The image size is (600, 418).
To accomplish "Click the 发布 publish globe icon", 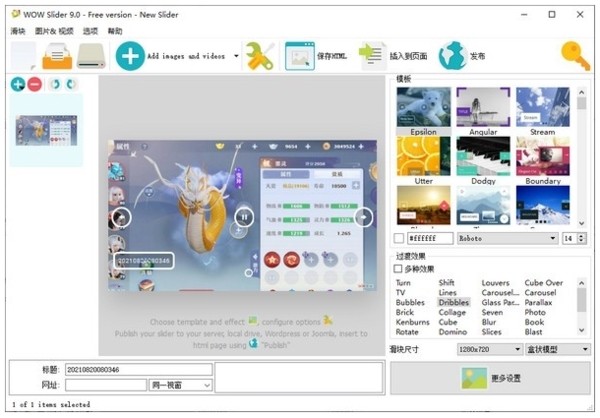I will point(452,55).
